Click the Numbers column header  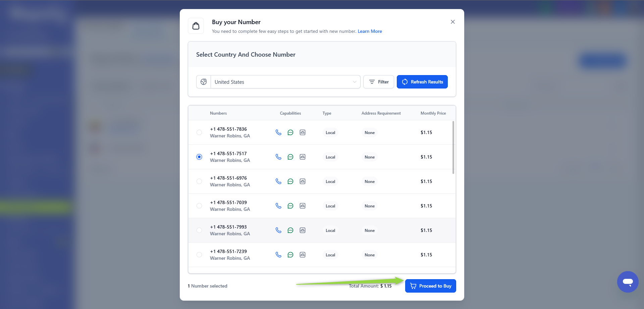[x=218, y=113]
